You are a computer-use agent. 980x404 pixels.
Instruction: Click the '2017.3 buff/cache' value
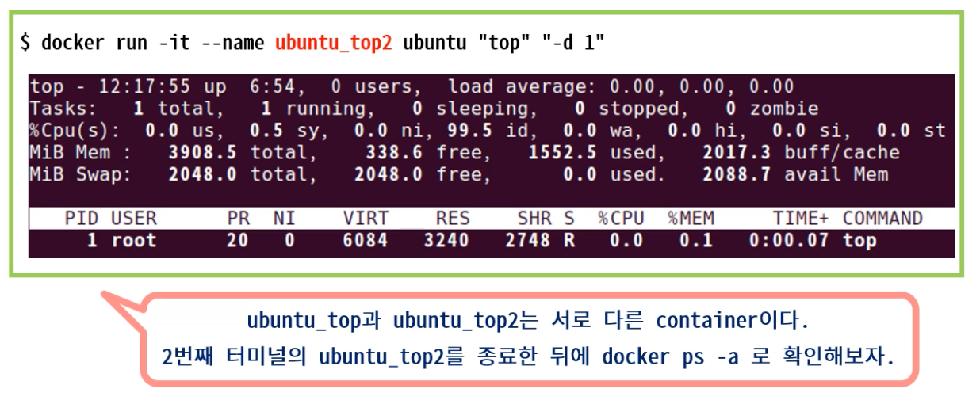point(801,152)
